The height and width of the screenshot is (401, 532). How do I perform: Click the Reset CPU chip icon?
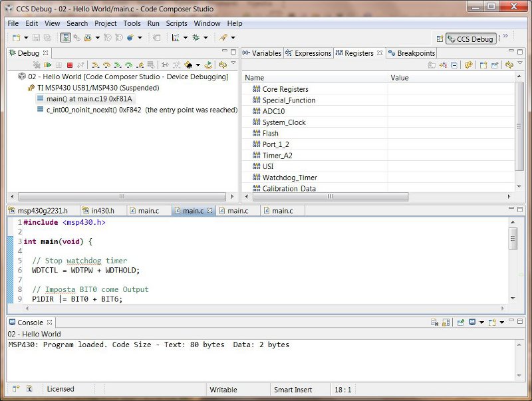pyautogui.click(x=188, y=65)
